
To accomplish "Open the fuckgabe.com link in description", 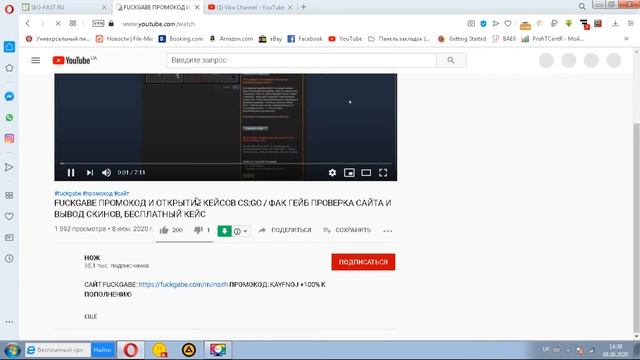I will [183, 284].
